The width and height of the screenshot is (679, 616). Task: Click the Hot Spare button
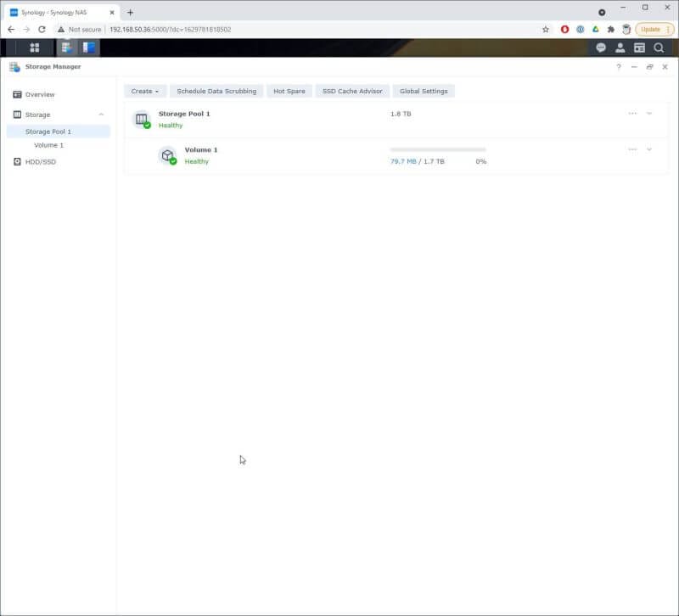point(289,91)
